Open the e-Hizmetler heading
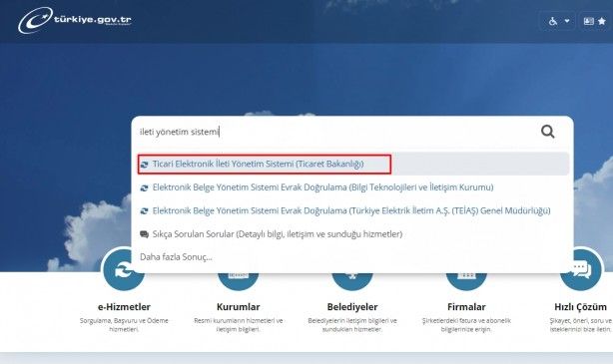Image resolution: width=613 pixels, height=364 pixels. [x=124, y=307]
